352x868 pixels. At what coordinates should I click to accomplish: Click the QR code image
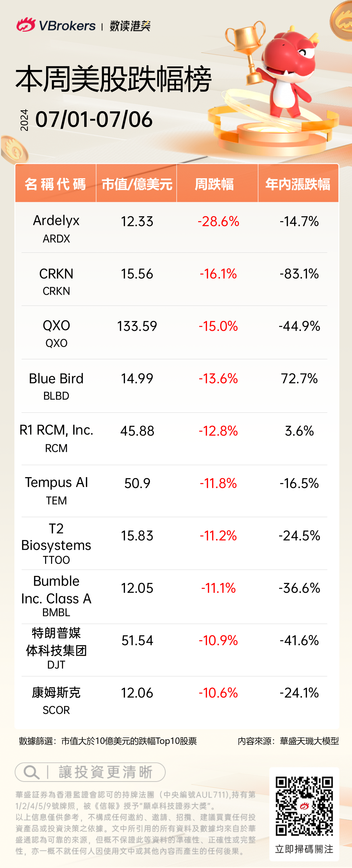pyautogui.click(x=304, y=806)
